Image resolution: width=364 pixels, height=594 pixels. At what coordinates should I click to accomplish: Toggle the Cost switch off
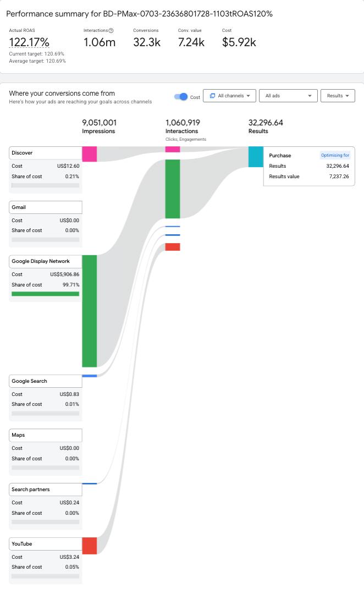pyautogui.click(x=181, y=97)
